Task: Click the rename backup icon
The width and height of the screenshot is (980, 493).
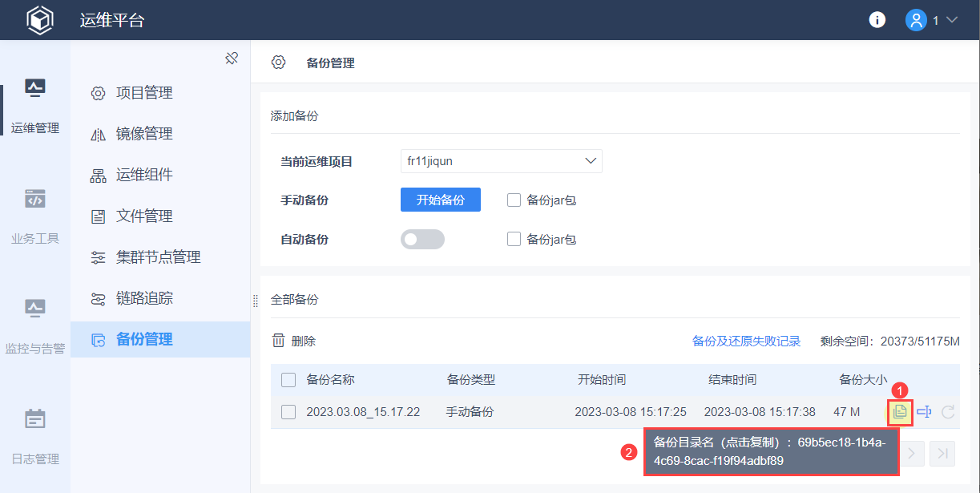Action: point(924,412)
